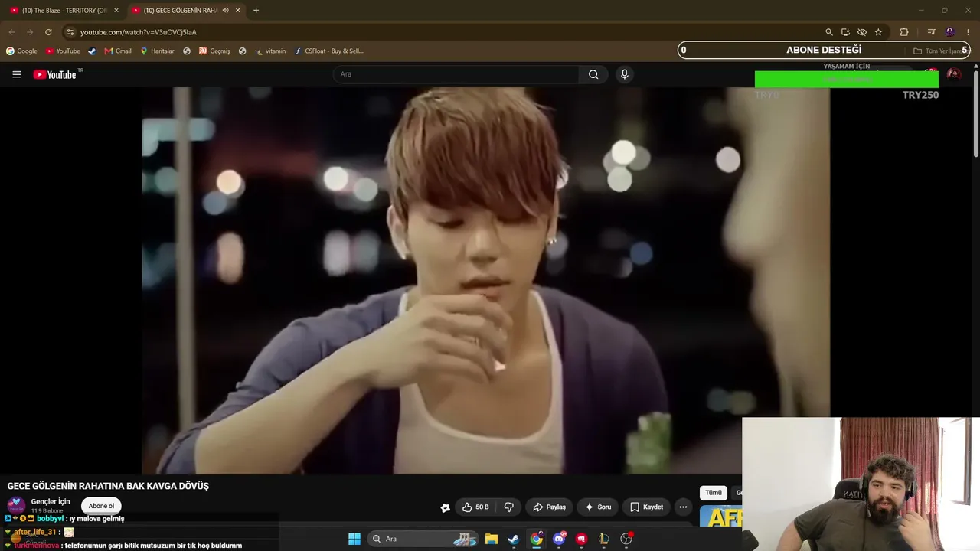Screen dimensions: 980x551
Task: Open the vitamin bookmark
Action: point(270,51)
